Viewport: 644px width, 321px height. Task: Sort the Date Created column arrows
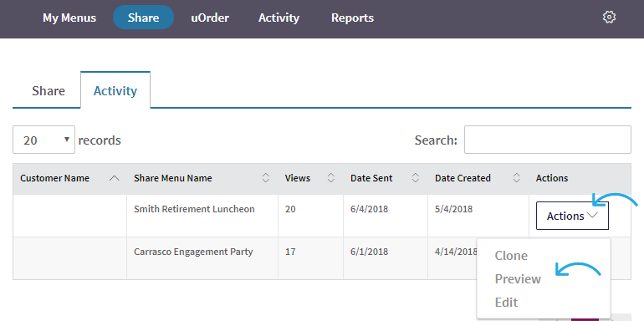517,178
